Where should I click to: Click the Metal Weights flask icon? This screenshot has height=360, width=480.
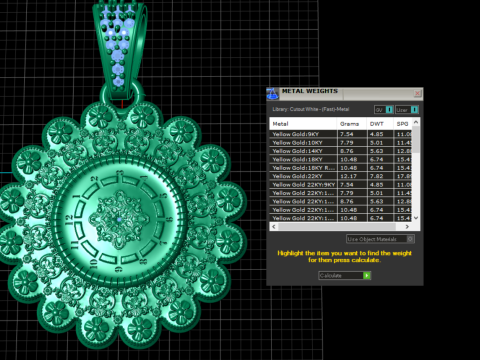(272, 94)
